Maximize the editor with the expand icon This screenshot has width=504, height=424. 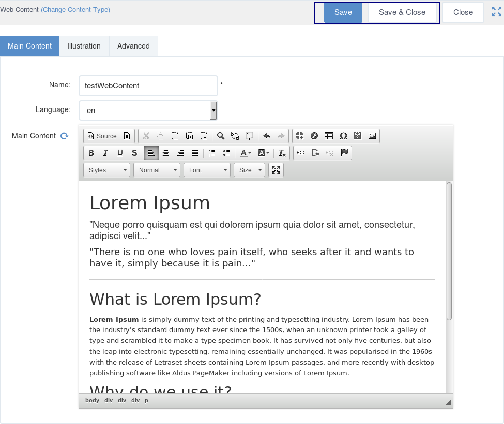276,170
